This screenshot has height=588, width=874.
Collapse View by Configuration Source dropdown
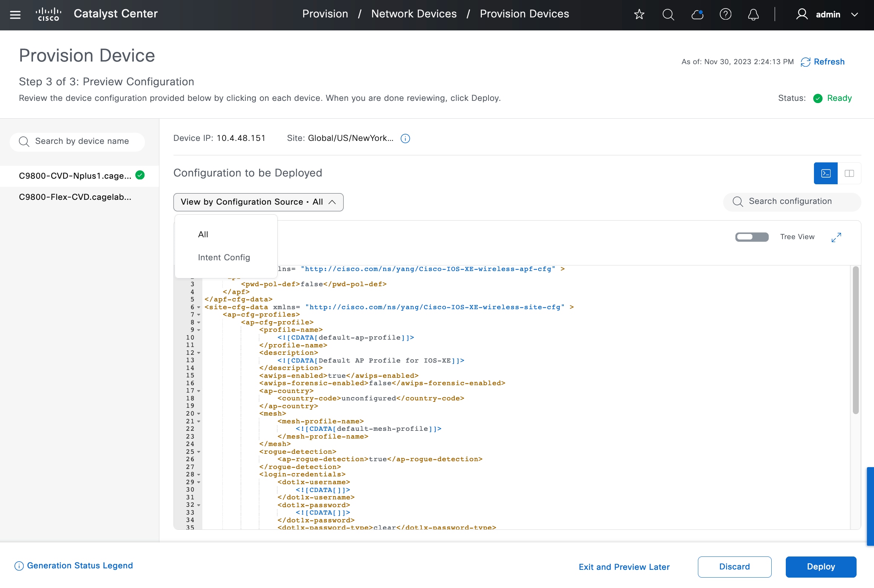tap(258, 202)
